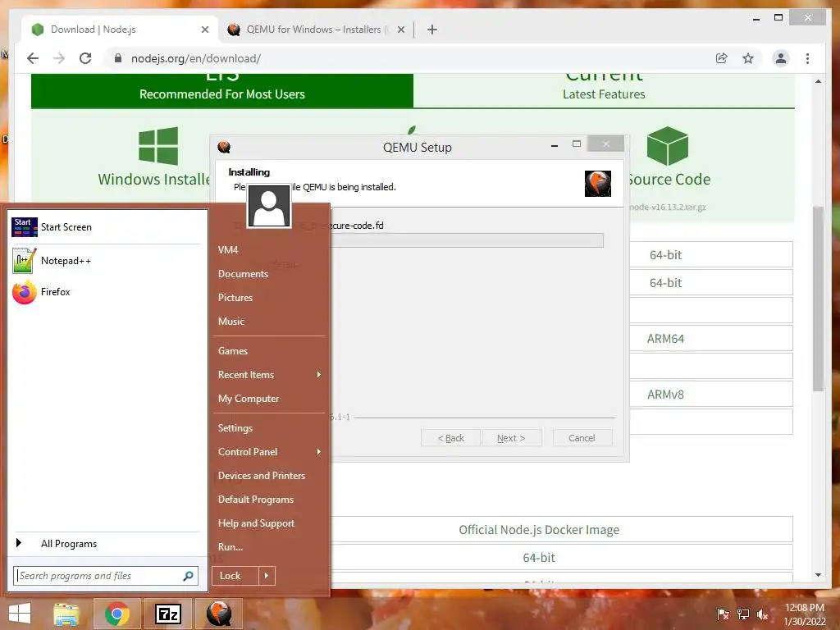Click the user account picture
This screenshot has height=630, width=840.
coord(269,206)
